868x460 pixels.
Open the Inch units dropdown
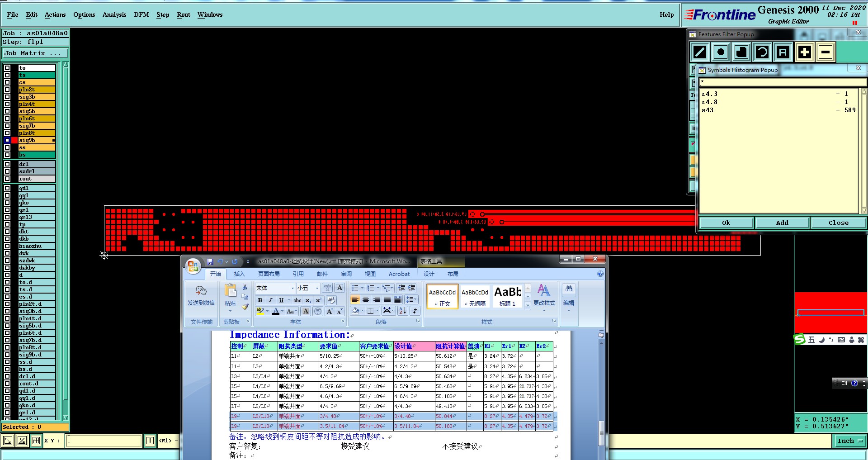pos(849,441)
